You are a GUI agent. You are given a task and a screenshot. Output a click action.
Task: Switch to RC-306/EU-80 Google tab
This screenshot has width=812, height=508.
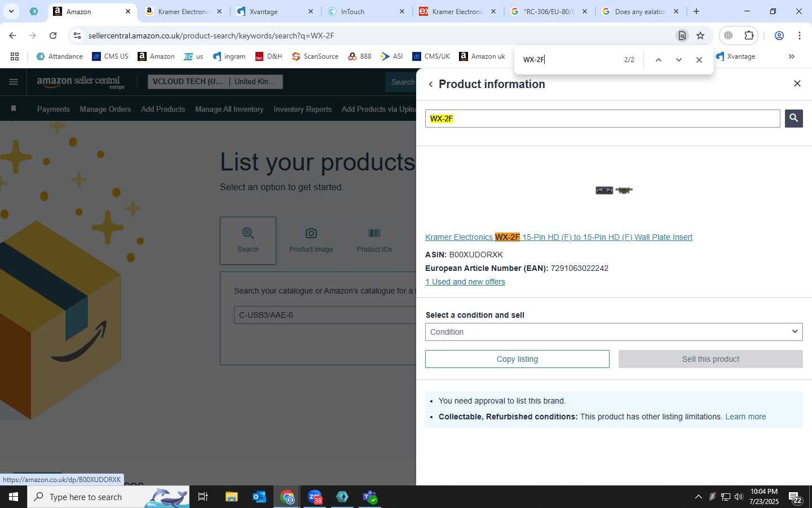pos(549,11)
